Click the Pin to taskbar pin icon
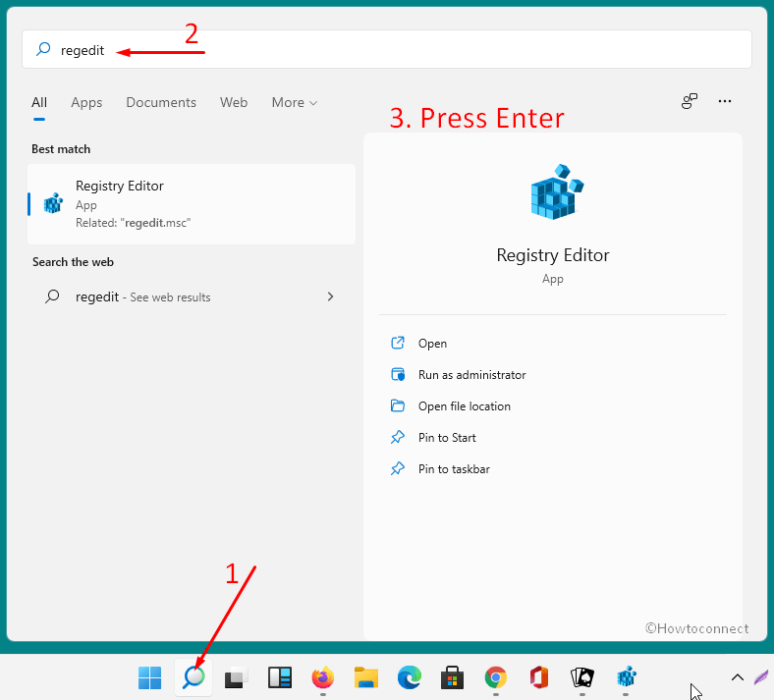 click(x=398, y=468)
